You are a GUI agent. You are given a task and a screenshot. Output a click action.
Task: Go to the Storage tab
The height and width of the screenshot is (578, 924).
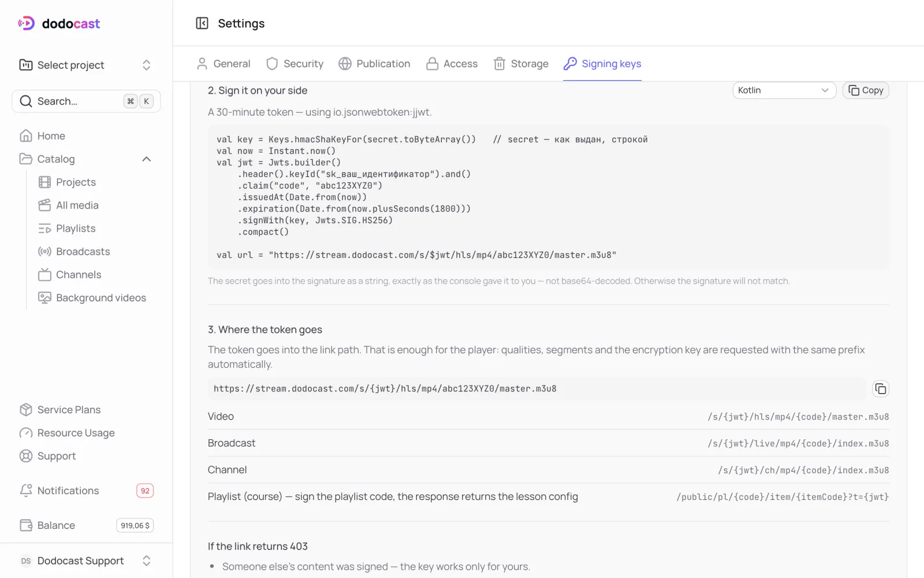point(521,64)
